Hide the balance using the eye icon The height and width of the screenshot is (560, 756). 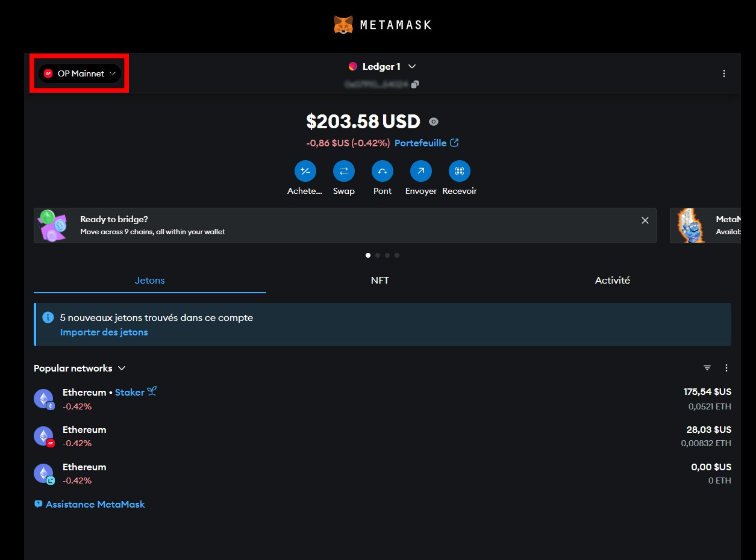pos(433,122)
